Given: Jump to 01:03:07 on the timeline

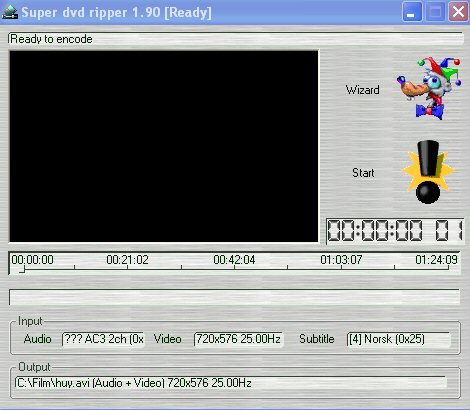Looking at the screenshot, I should [x=341, y=260].
